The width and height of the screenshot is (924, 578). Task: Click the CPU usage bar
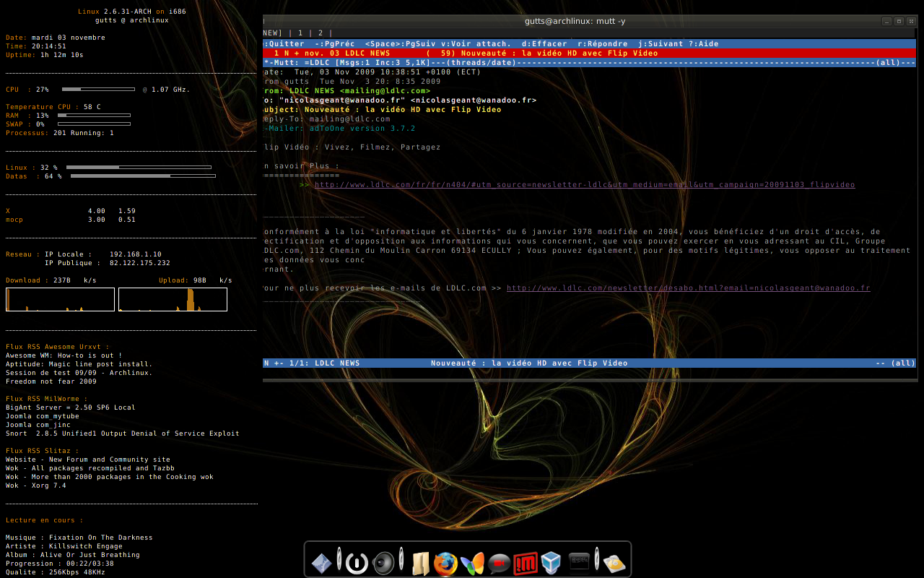tap(98, 90)
